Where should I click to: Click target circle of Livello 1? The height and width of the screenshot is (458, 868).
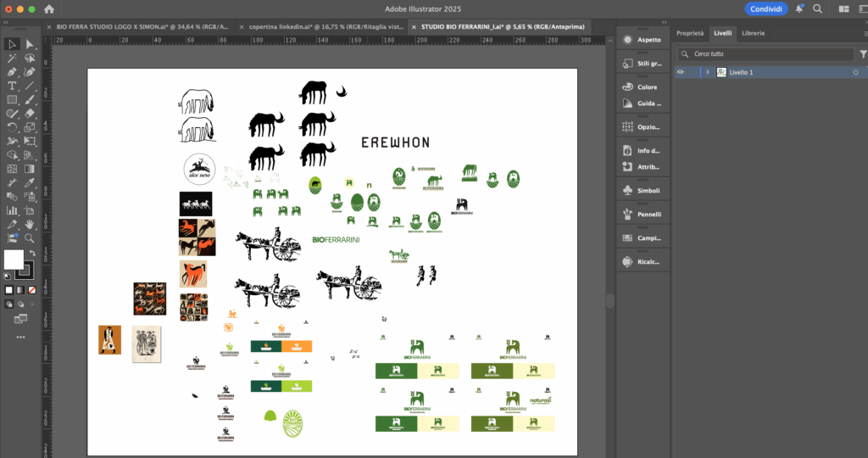[x=855, y=72]
